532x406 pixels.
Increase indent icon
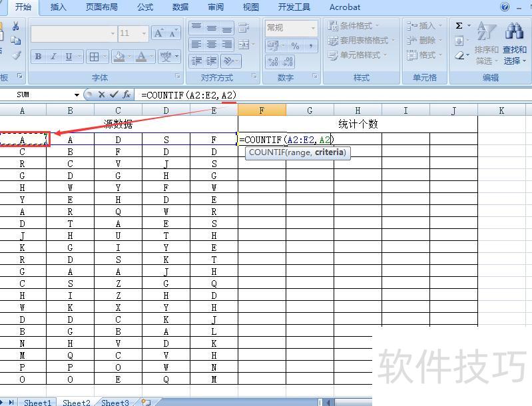tap(211, 61)
